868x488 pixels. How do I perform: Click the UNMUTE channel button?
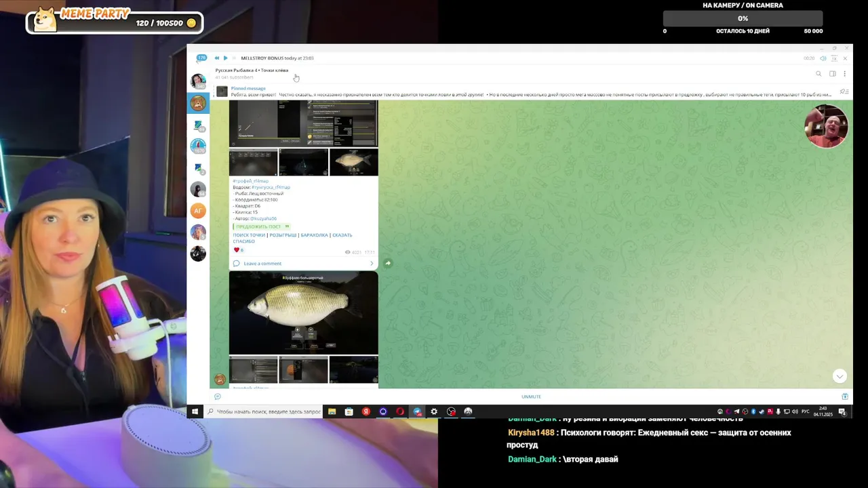(x=531, y=396)
